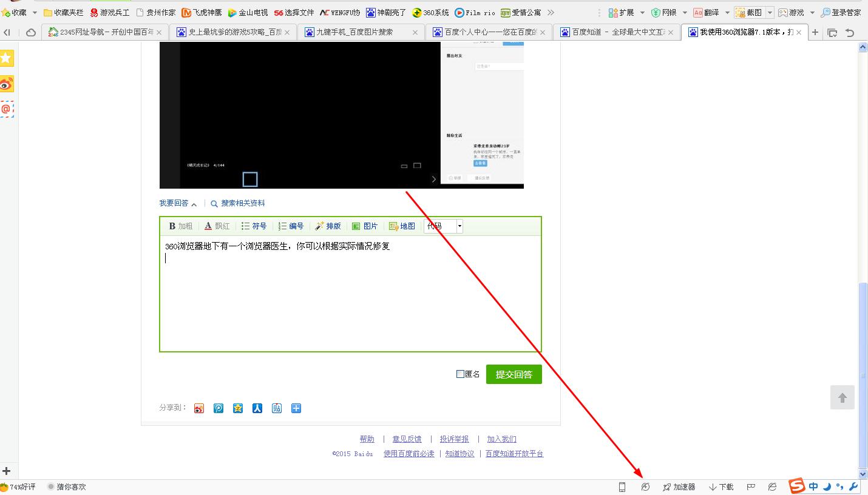Collapse the 我要回答 section
Screen dimensions: 868x495
[178, 203]
